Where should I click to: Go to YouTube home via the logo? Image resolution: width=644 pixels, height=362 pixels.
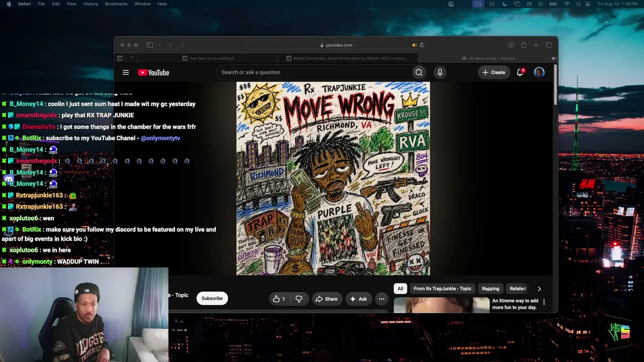[153, 72]
